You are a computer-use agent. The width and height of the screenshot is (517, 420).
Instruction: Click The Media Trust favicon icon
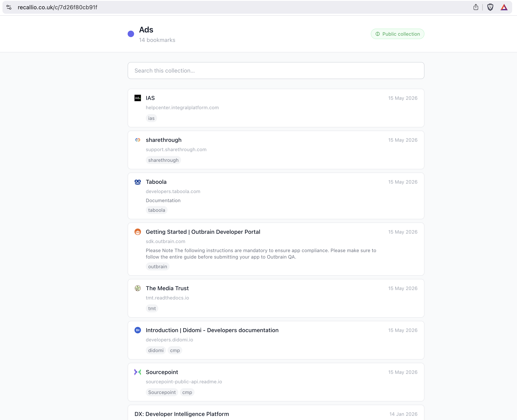pos(138,288)
